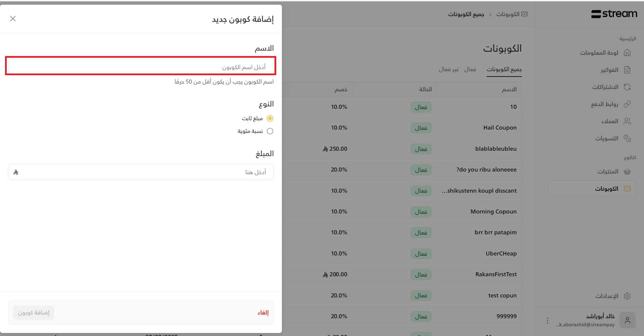Open the customers (العملاء) people icon
This screenshot has width=644, height=336.
click(627, 121)
